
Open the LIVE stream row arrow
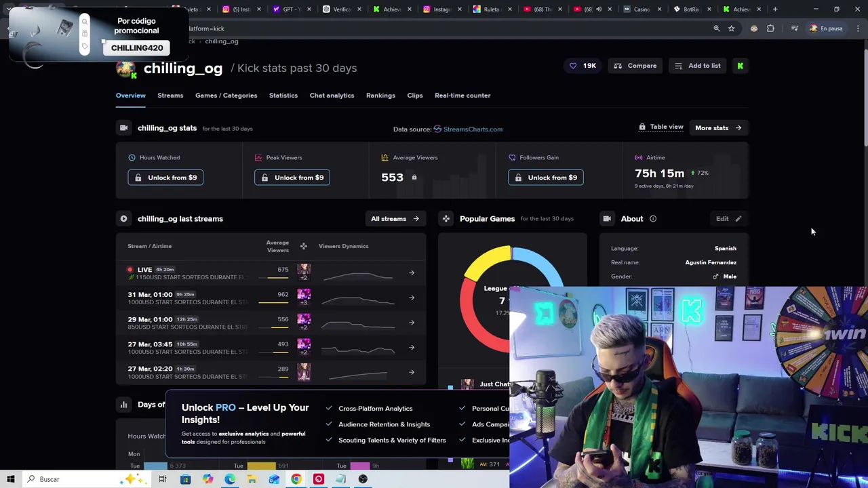(412, 273)
